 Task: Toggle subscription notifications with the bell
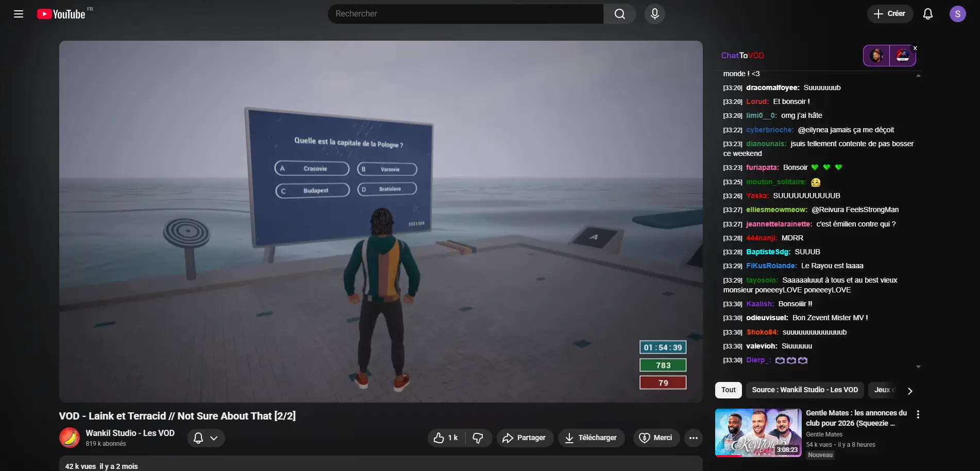point(198,438)
